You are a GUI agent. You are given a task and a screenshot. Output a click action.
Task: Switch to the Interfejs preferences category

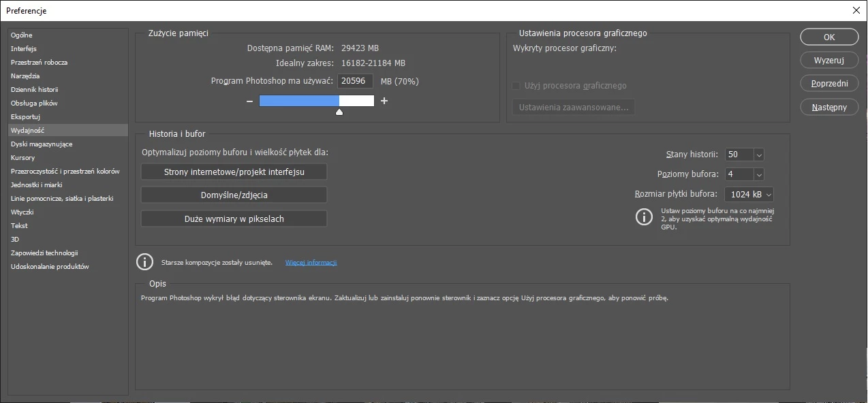tap(67, 48)
